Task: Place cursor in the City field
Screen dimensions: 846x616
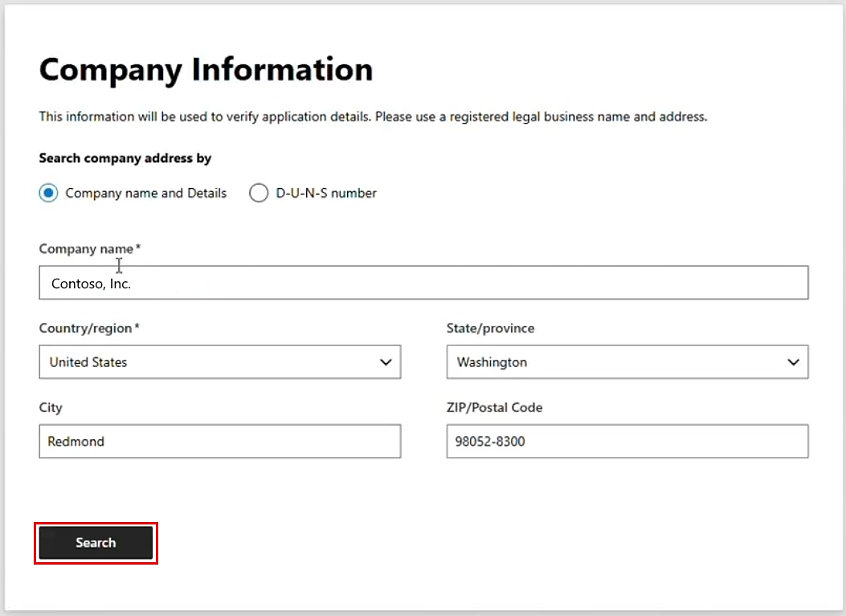Action: click(x=219, y=441)
